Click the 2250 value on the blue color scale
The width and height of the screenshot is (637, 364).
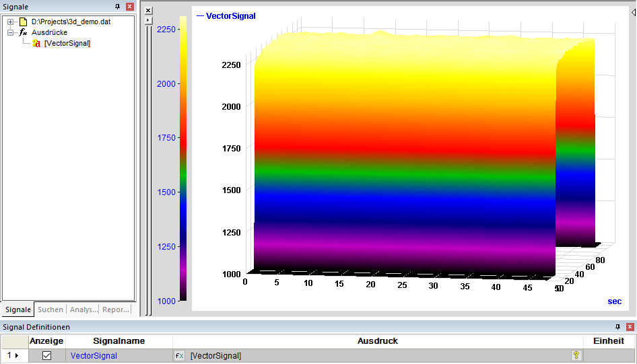[166, 29]
